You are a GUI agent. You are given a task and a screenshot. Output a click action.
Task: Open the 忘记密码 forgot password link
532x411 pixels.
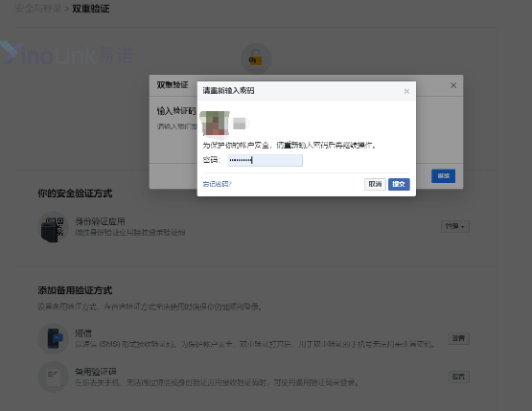[218, 184]
